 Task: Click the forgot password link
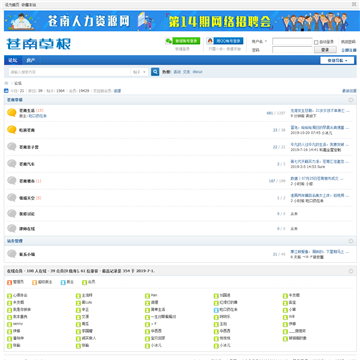[349, 42]
